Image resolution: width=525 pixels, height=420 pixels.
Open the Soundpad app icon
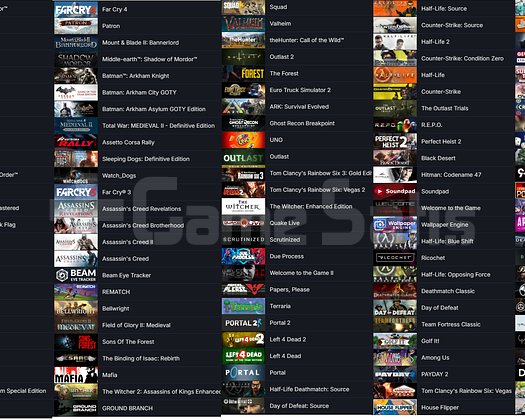tap(395, 191)
